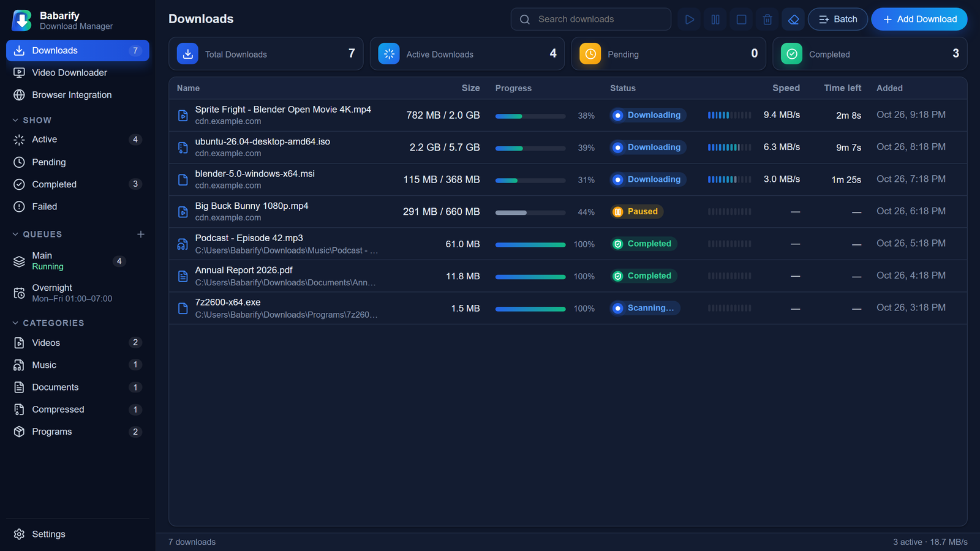The image size is (980, 551).
Task: Click the Completed badge of Annual Report row
Action: click(x=643, y=276)
